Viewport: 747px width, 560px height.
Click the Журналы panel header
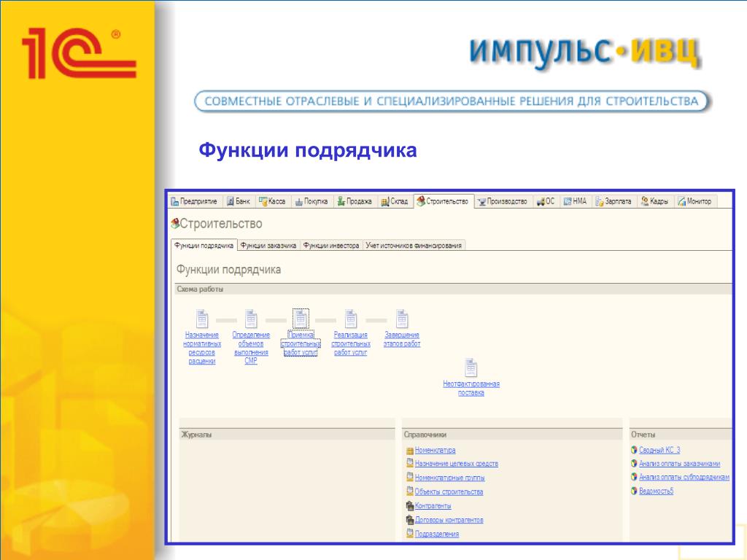tap(287, 435)
